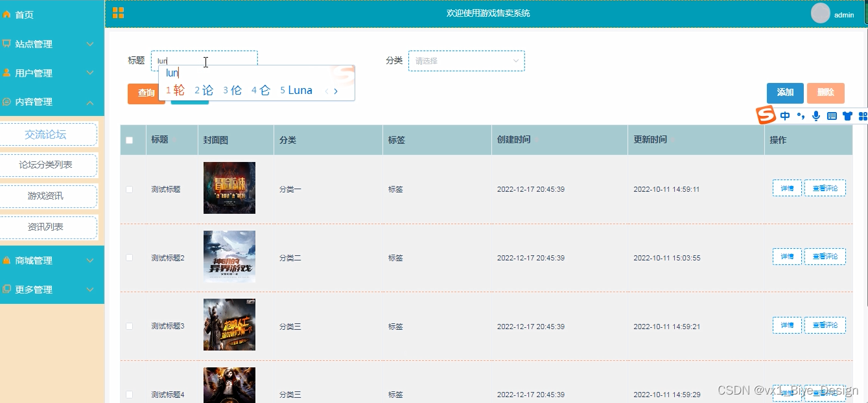Click the microphone voice input icon

click(816, 116)
